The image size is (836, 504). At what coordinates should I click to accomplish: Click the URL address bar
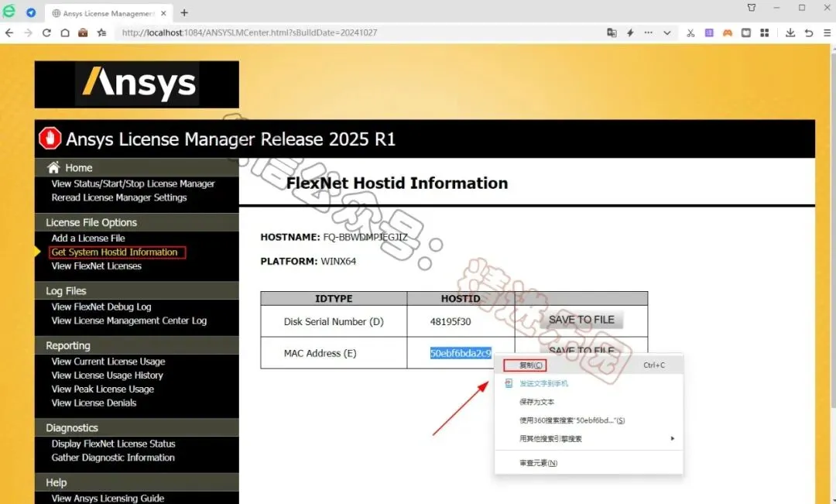(x=357, y=33)
